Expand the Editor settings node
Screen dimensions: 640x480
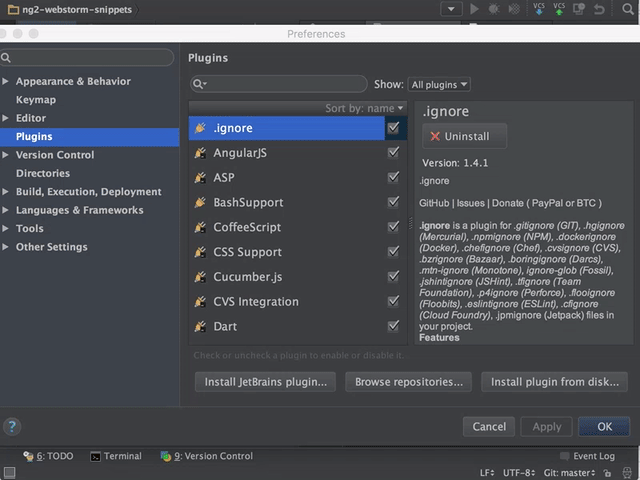(5, 118)
